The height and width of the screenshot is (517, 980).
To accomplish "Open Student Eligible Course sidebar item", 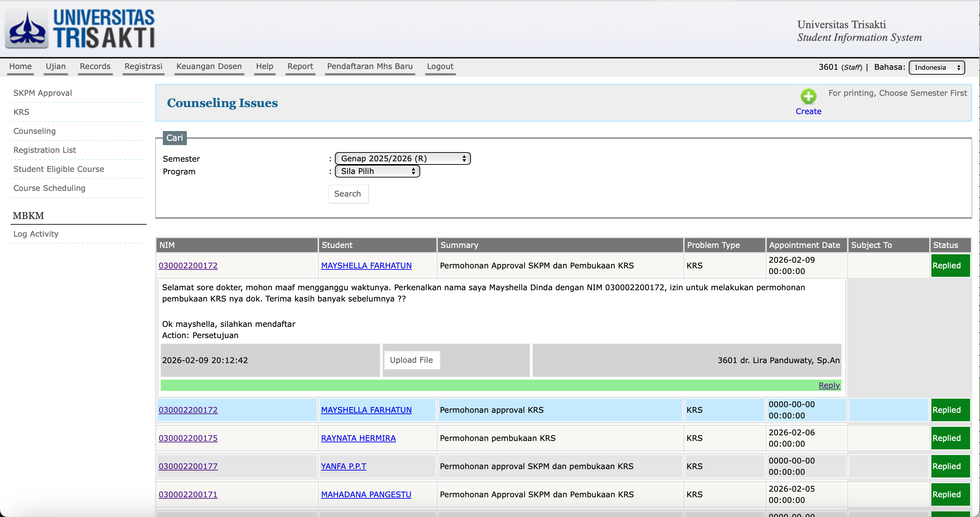I will click(59, 169).
